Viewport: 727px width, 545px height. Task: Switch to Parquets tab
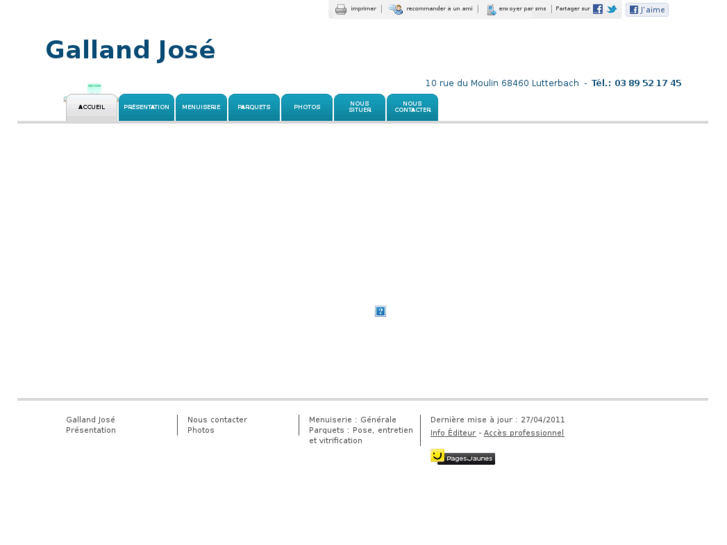[x=254, y=108]
